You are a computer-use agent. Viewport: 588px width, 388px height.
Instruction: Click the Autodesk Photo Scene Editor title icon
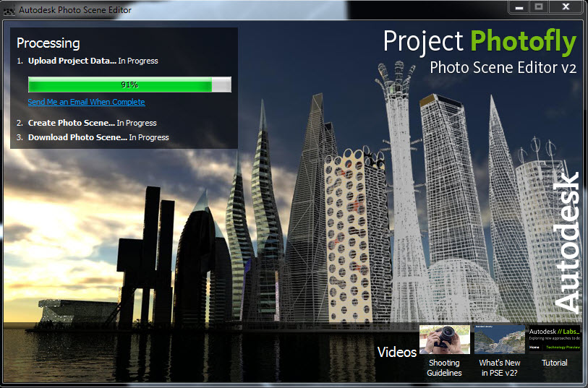point(9,10)
